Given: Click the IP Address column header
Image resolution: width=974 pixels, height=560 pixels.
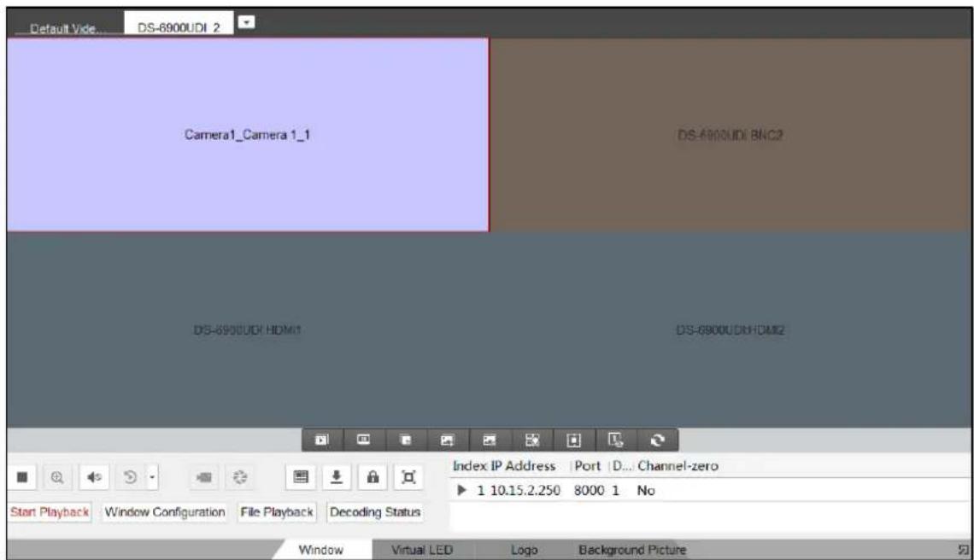Looking at the screenshot, I should 523,465.
